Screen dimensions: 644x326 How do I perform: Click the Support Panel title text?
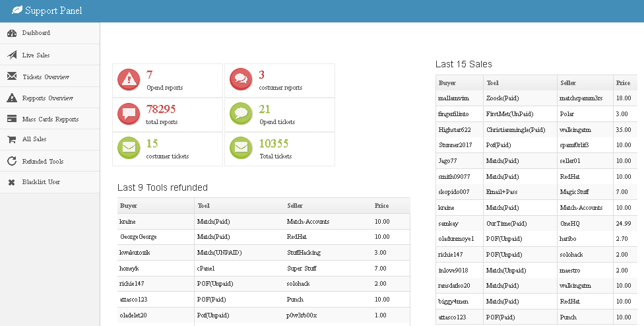click(53, 11)
